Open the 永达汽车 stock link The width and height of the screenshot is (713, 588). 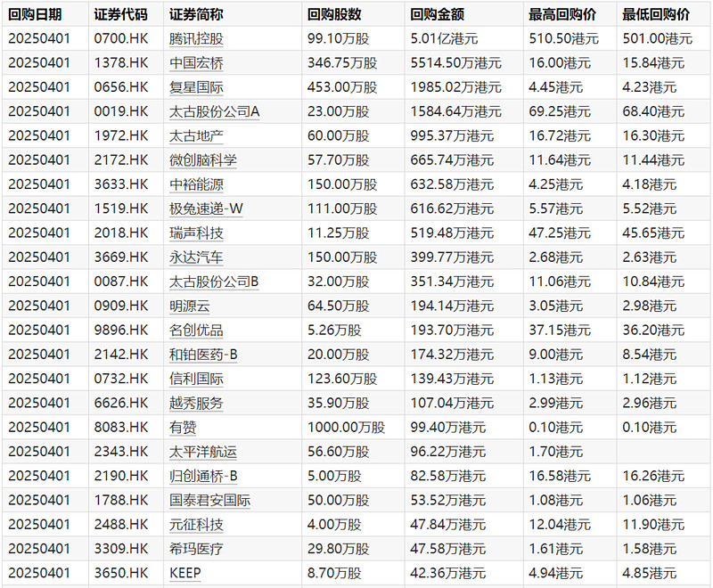(x=196, y=257)
